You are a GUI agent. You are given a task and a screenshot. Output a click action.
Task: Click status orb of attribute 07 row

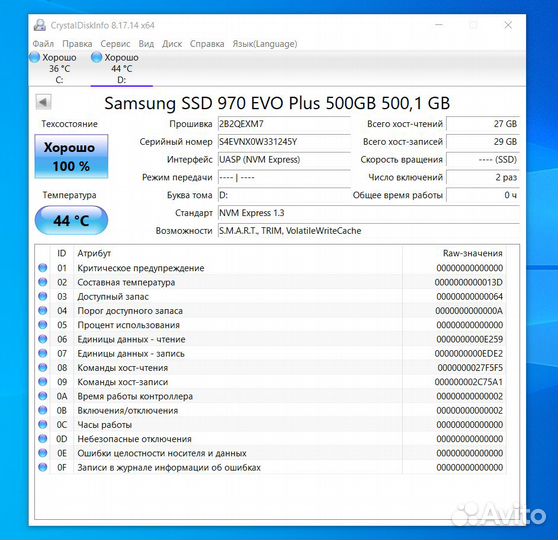pyautogui.click(x=43, y=353)
